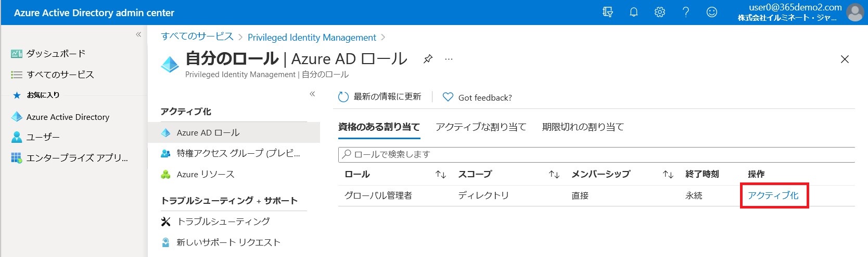Switch to 期限切れの割り当て tab
Screen dimensions: 868x257
[583, 127]
